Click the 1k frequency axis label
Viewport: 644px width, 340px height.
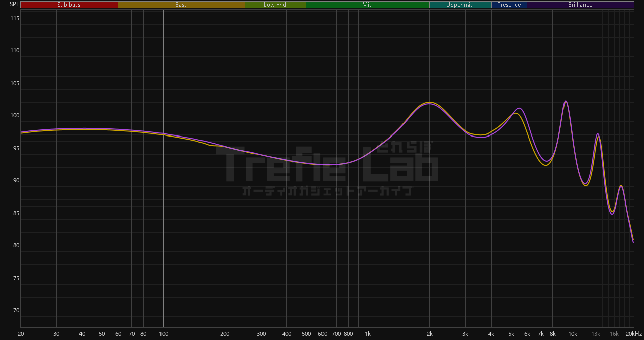tap(368, 334)
